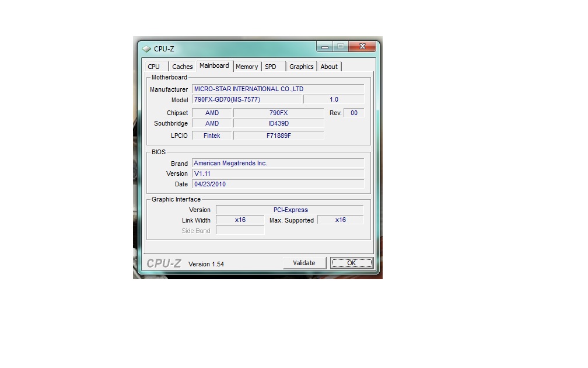Click the BIOS Version V1.11 field

pos(278,173)
